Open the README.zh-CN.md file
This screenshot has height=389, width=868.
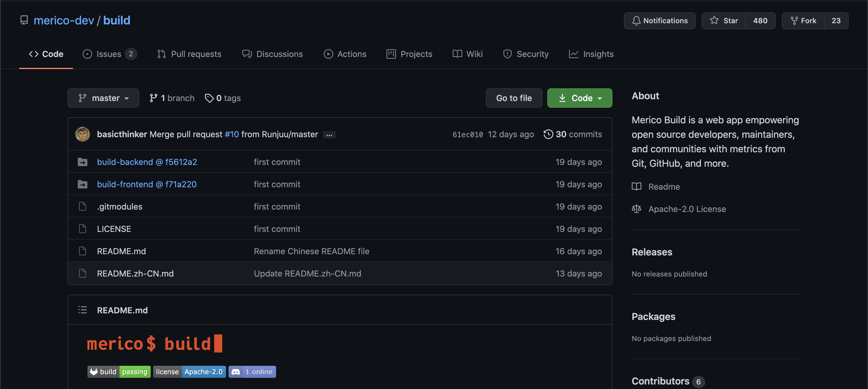[x=135, y=274]
